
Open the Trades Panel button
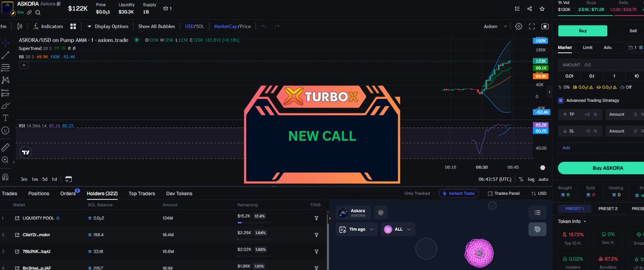point(504,193)
